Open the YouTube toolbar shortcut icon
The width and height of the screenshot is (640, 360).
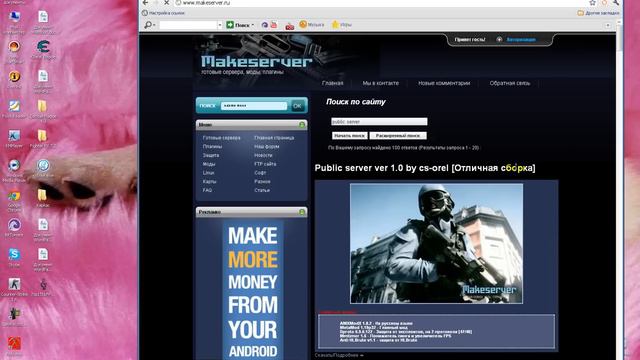click(274, 25)
